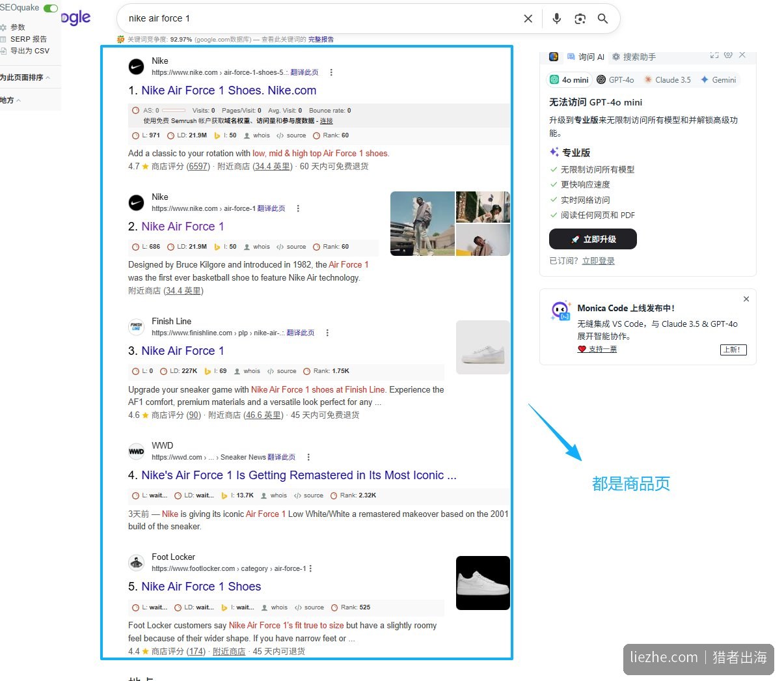This screenshot has height=681, width=784.
Task: Click the search input containing nike air force 1
Action: tap(322, 19)
